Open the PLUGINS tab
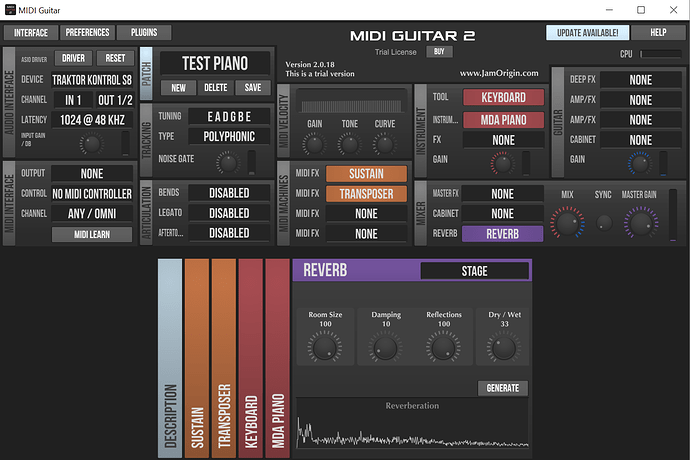Screen dimensions: 690x460 click(144, 33)
